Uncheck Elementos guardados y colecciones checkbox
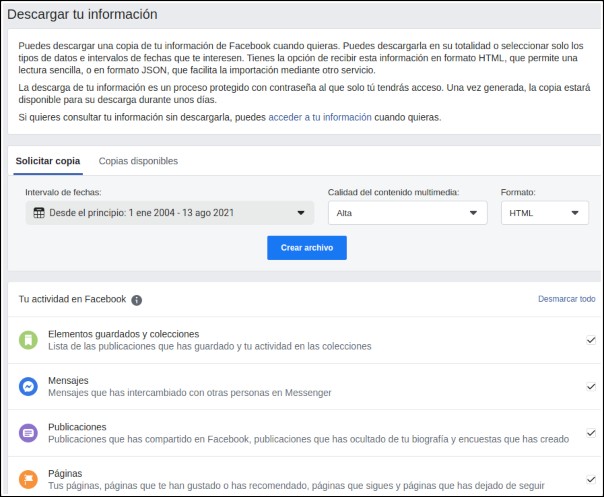This screenshot has height=497, width=604. pyautogui.click(x=591, y=340)
